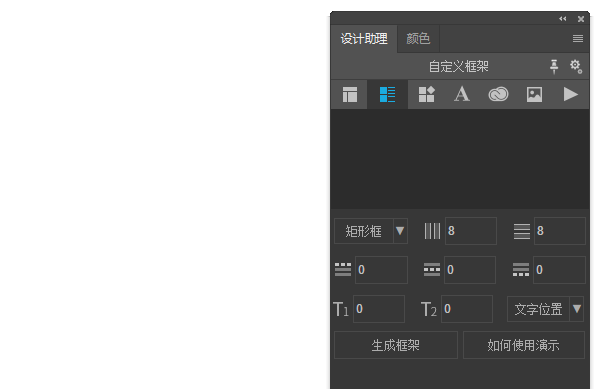Viewport: 596px width, 389px height.
Task: Select the layout template icon
Action: 350,94
